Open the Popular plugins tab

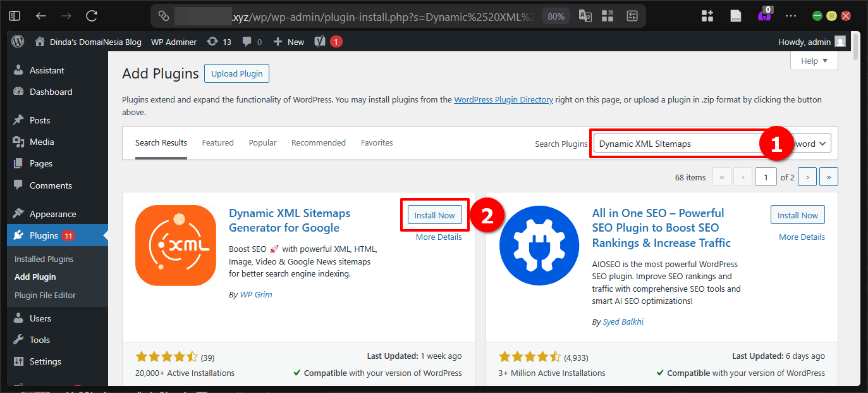pyautogui.click(x=262, y=142)
